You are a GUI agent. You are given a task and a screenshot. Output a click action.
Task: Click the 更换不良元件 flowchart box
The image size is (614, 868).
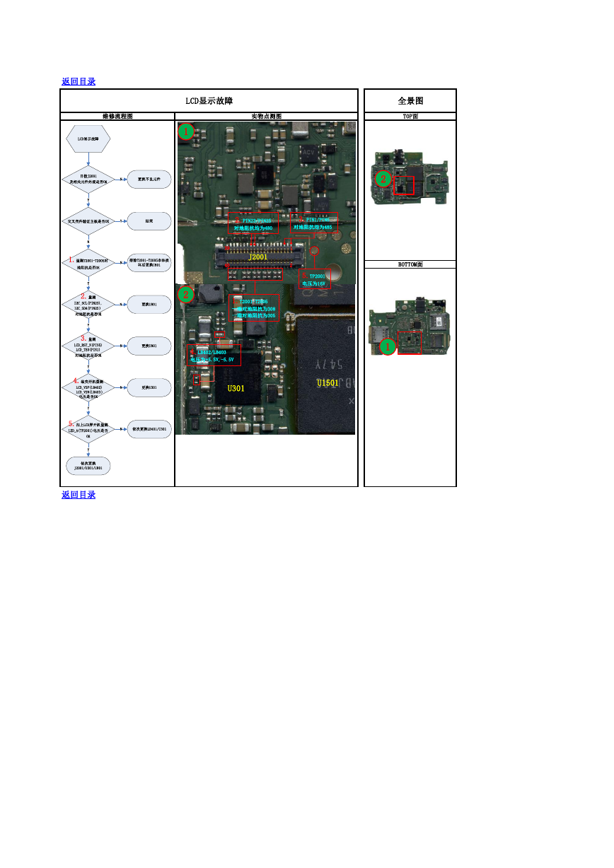(149, 179)
